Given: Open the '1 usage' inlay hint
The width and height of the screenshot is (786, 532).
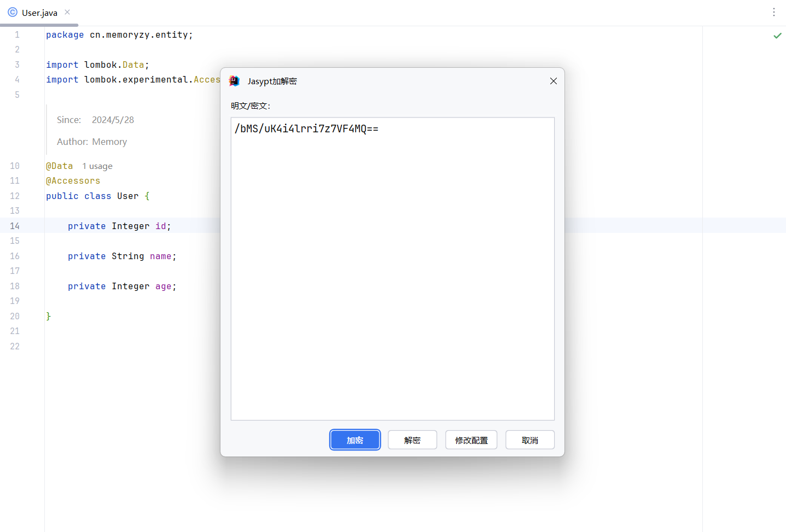Looking at the screenshot, I should [97, 166].
